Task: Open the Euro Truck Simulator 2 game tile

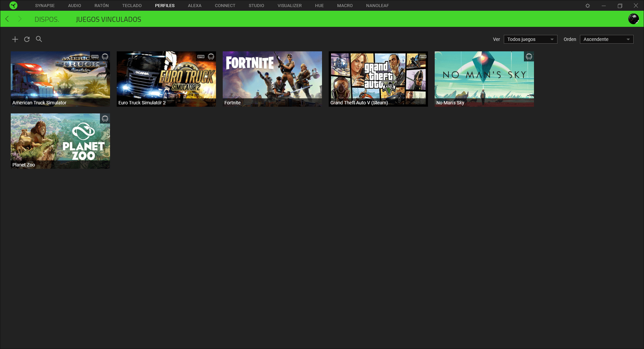Action: click(166, 79)
